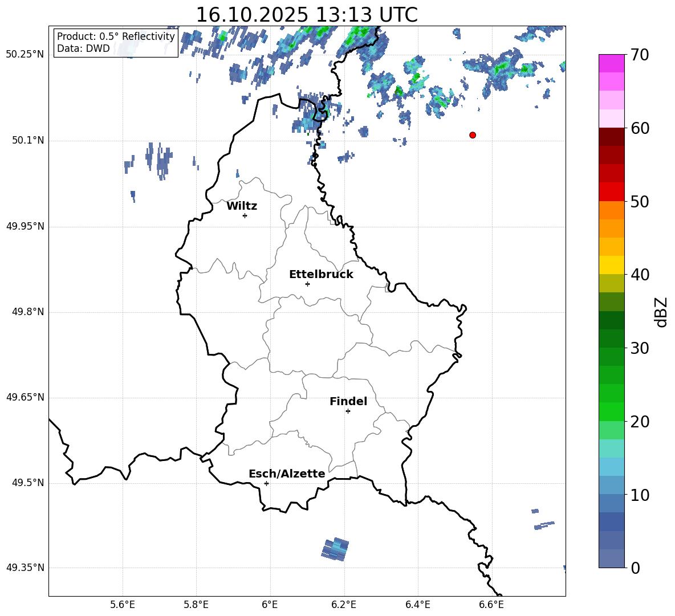Click the 49.35°N latitude label
Viewport: 675px width, 616px height.
tap(25, 568)
